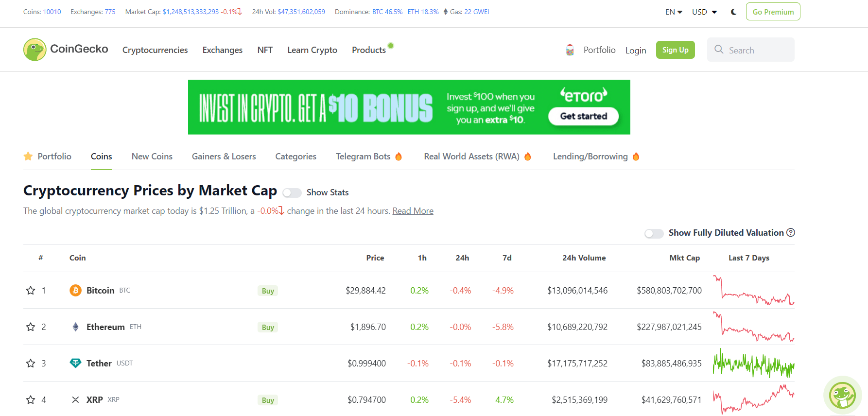The height and width of the screenshot is (416, 868).
Task: Click the Bitcoin 7-day sparkline chart
Action: [753, 291]
